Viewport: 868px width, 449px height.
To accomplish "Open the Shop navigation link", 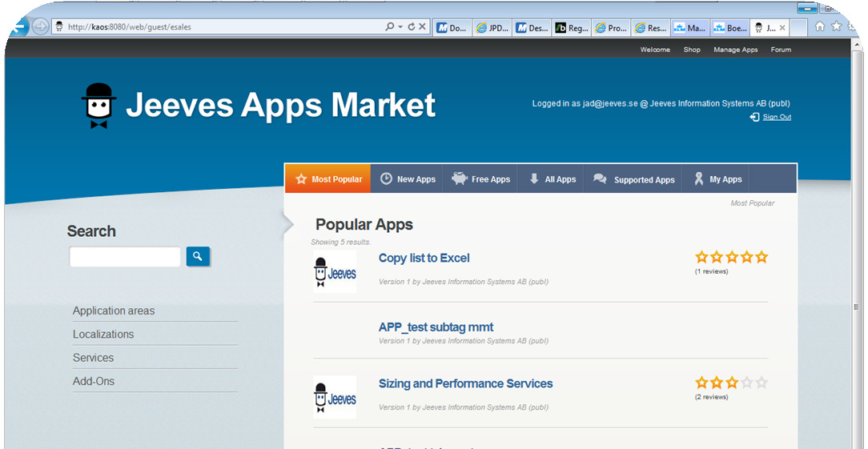I will coord(691,50).
